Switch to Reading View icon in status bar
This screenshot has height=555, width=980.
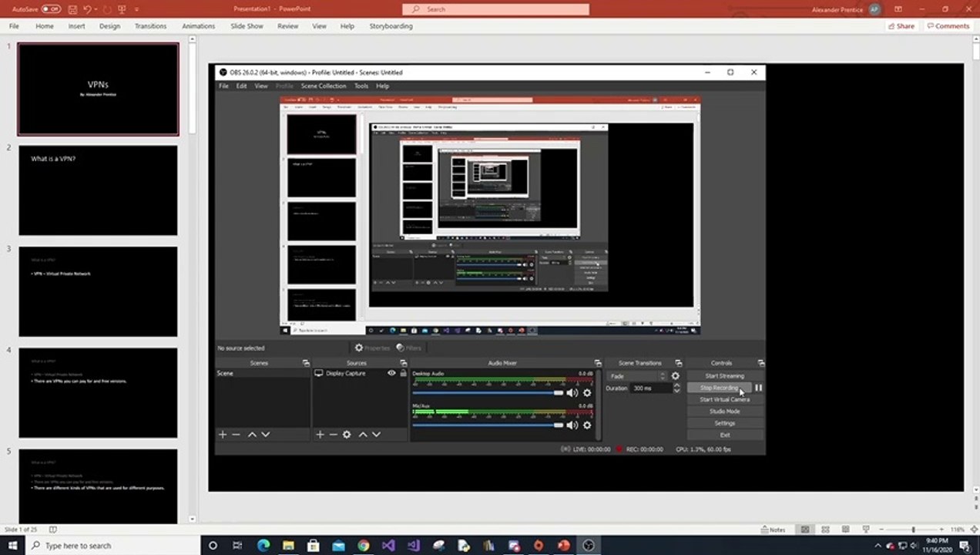click(x=845, y=530)
